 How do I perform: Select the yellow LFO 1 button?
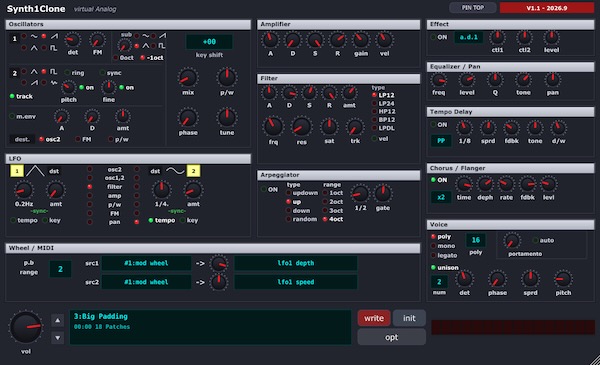click(17, 171)
